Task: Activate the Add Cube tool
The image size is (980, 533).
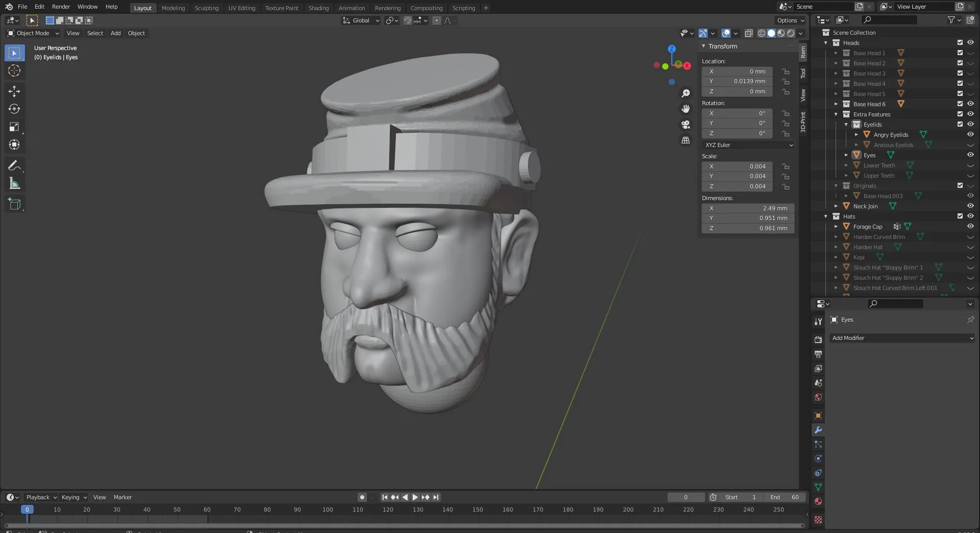Action: [14, 204]
